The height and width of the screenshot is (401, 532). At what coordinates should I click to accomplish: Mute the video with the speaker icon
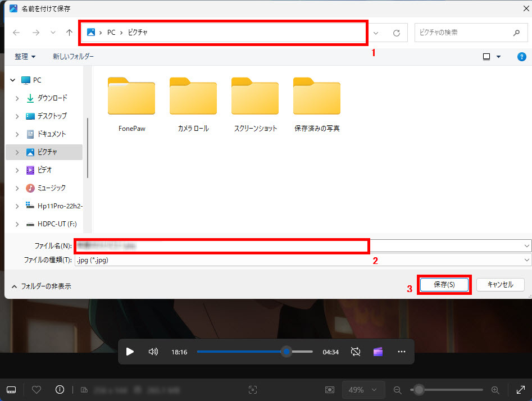[153, 352]
